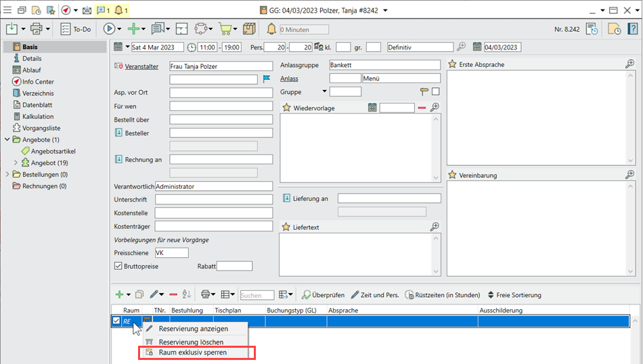This screenshot has height=364, width=643.
Task: Click the blue flag icon below Veranstalter
Action: pos(267,79)
